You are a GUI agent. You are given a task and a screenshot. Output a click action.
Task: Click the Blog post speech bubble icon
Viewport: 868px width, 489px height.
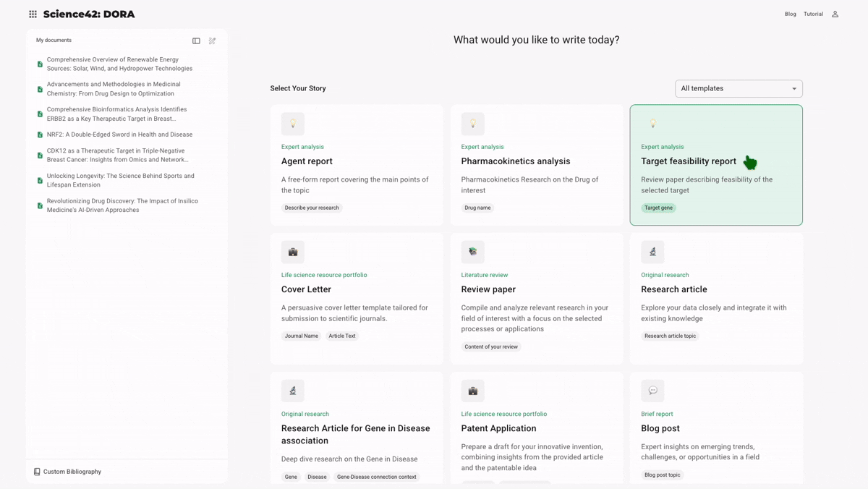pos(652,391)
